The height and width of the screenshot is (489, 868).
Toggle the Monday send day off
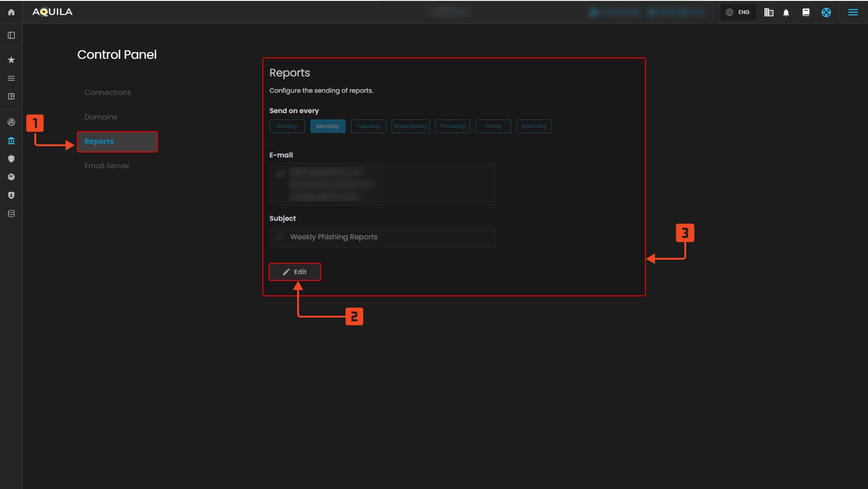coord(327,126)
